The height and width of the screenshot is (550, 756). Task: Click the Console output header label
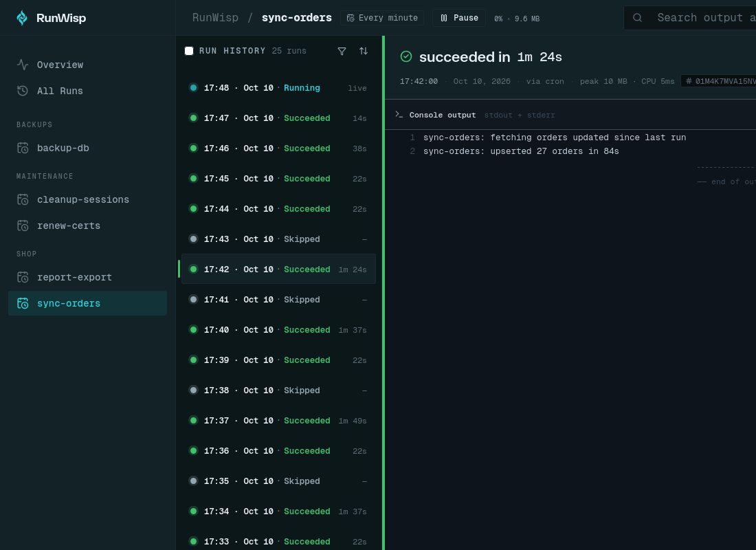[x=442, y=115]
